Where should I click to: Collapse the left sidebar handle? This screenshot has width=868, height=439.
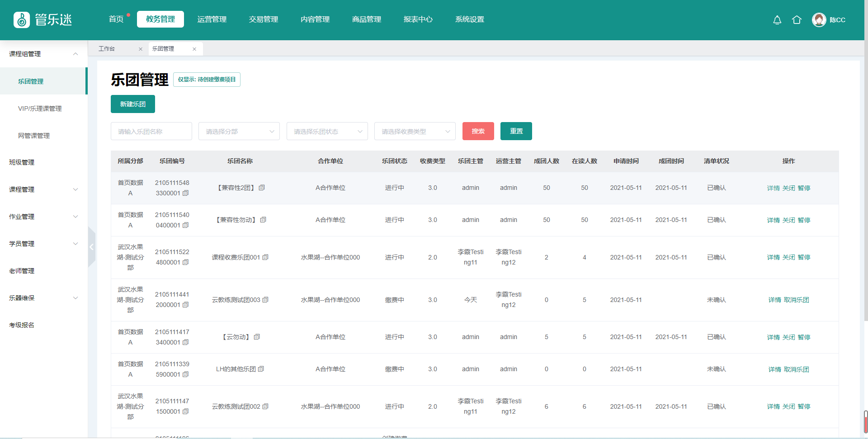(92, 247)
